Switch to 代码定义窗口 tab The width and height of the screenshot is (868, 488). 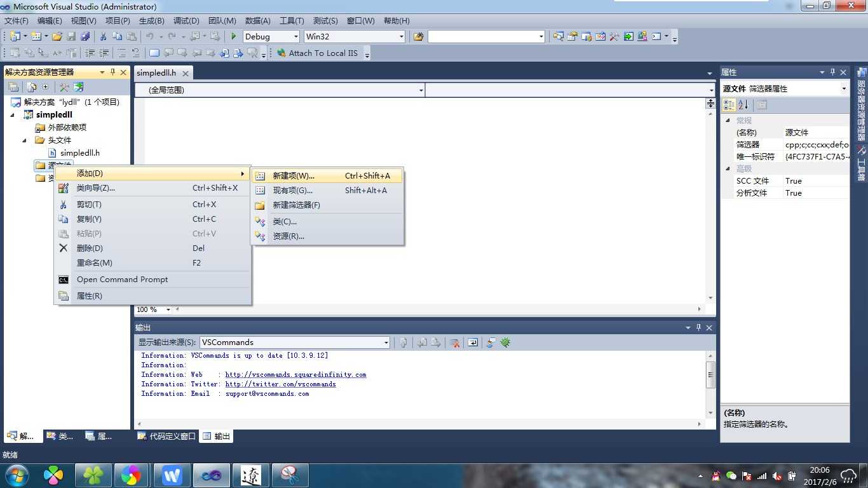point(166,437)
